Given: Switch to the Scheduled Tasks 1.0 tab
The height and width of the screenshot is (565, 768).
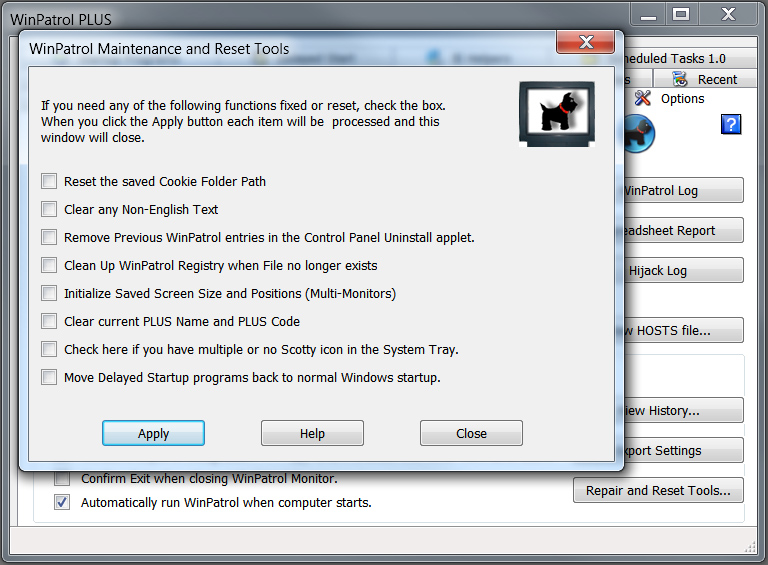Looking at the screenshot, I should (x=686, y=59).
